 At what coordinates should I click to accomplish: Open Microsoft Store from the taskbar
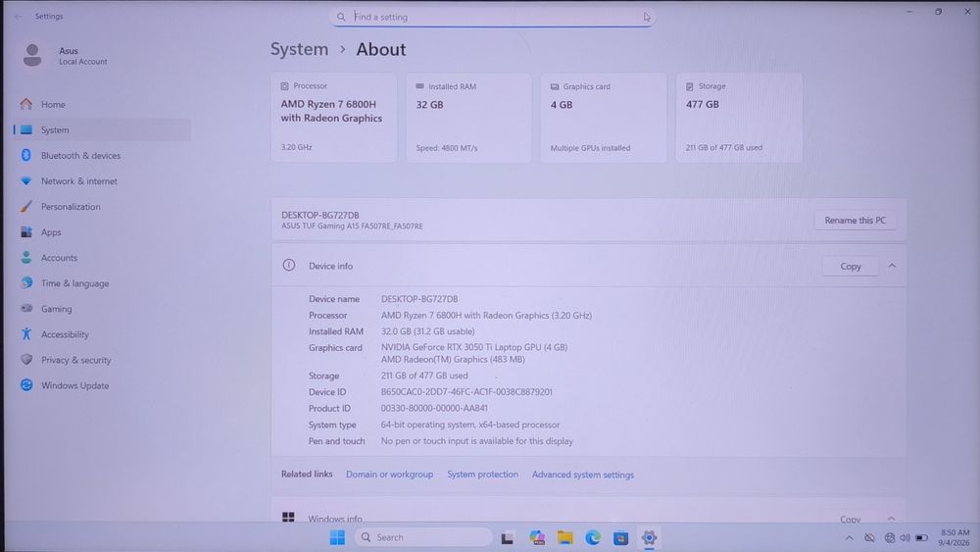pyautogui.click(x=620, y=537)
